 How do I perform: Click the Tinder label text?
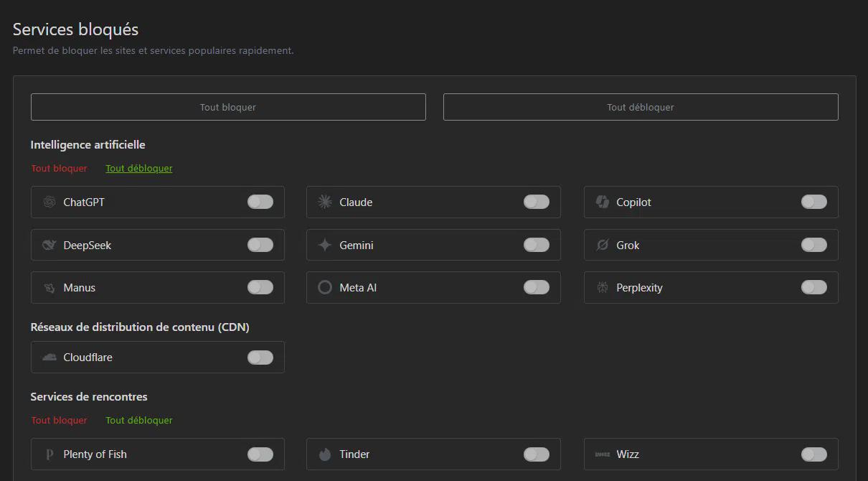pos(354,454)
